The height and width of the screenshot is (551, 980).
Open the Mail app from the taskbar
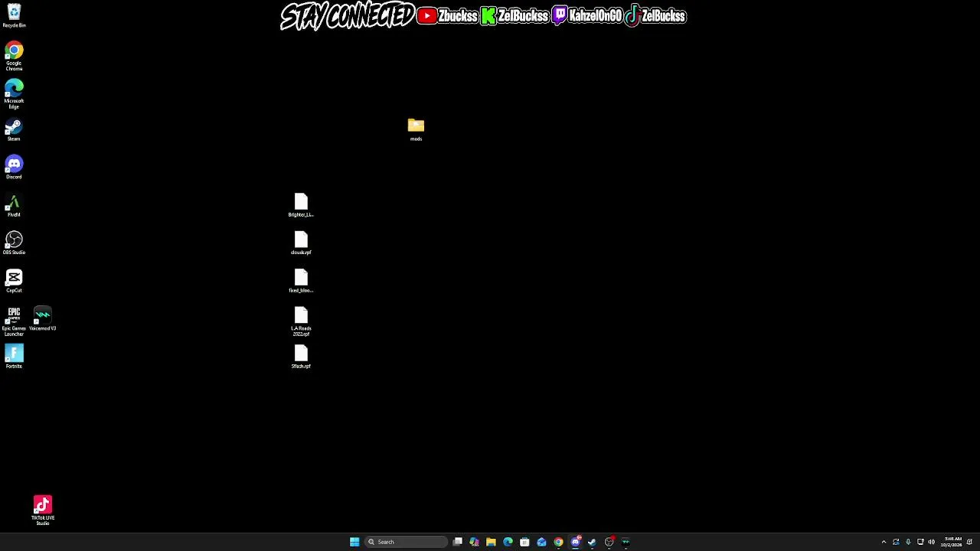coord(542,542)
